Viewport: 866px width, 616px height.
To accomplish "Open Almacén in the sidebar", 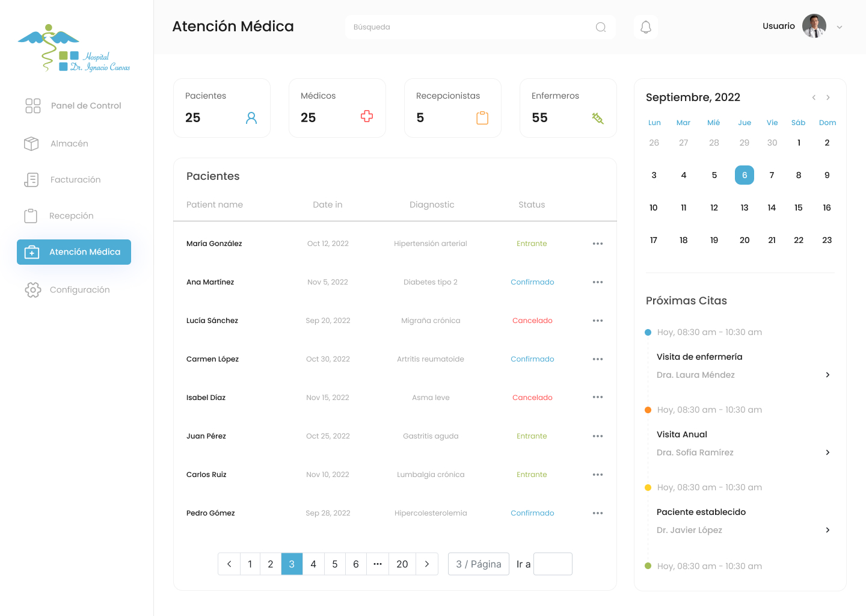I will tap(69, 144).
